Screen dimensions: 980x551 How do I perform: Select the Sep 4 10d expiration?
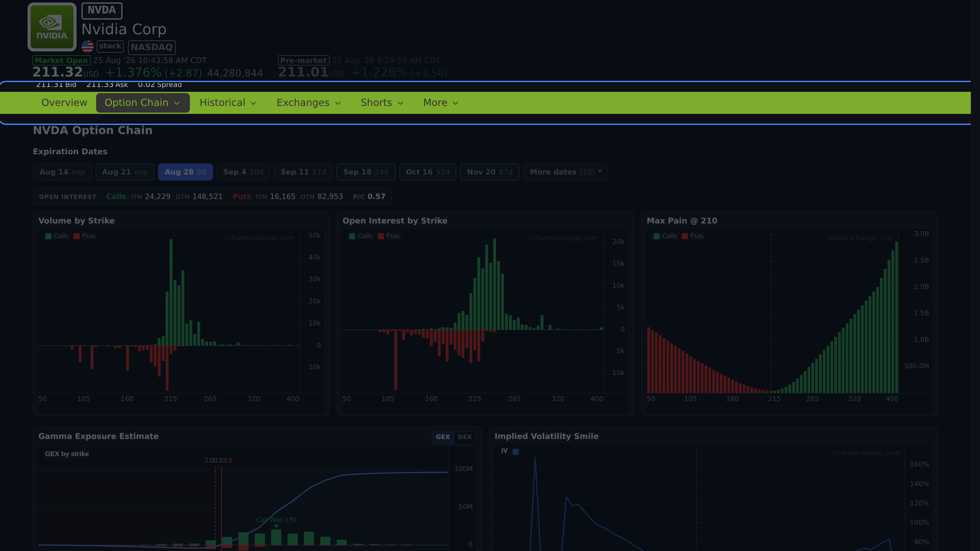(x=243, y=172)
